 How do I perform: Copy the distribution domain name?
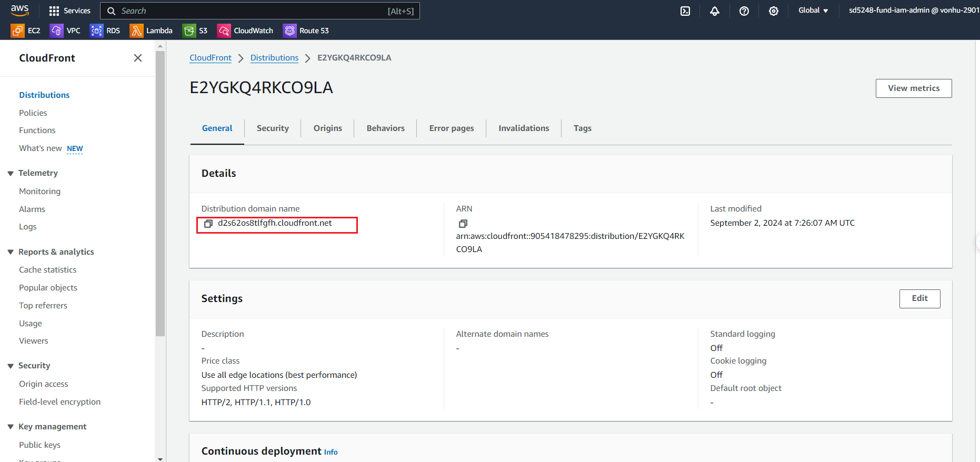208,224
